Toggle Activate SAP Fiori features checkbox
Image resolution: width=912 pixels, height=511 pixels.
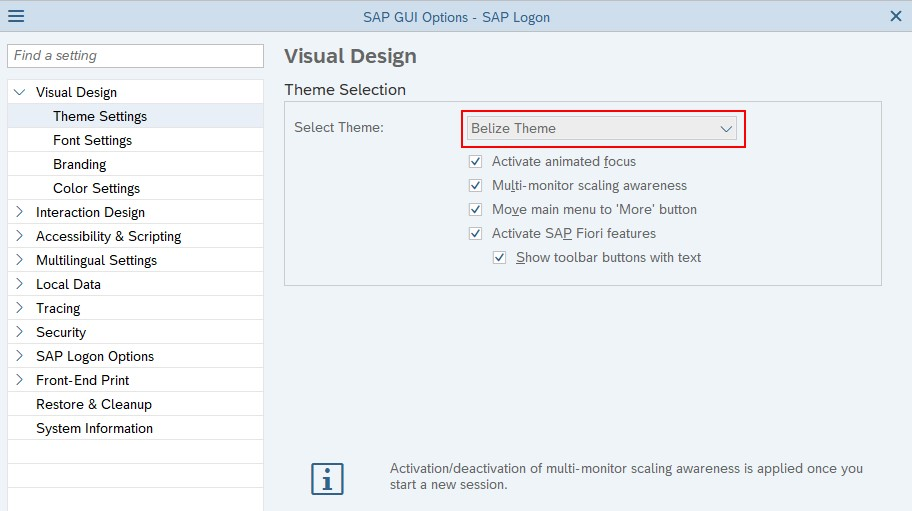(x=475, y=234)
